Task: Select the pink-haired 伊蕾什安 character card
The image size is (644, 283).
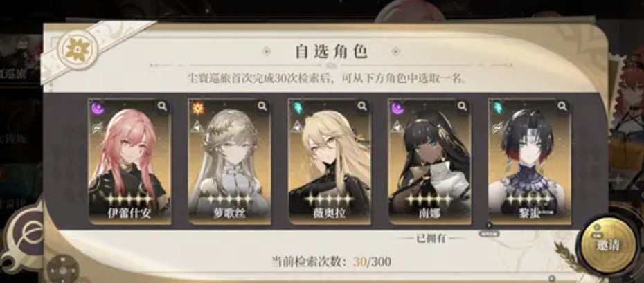Action: click(x=129, y=161)
